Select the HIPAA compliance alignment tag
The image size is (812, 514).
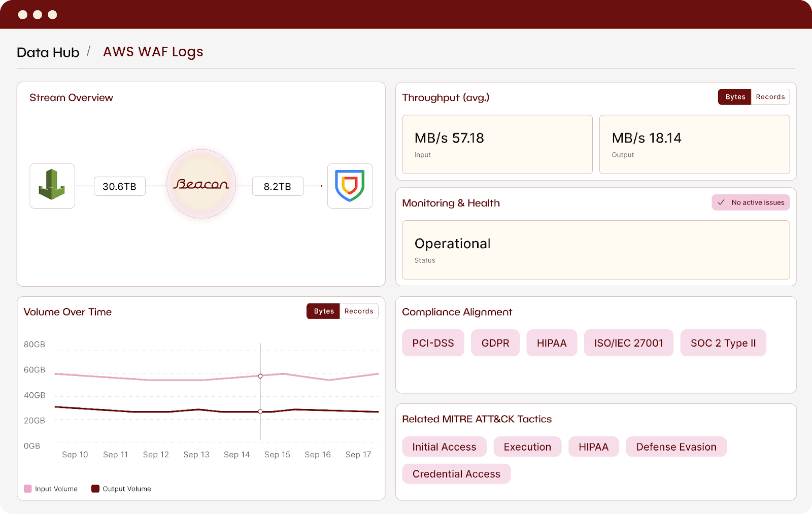[552, 343]
